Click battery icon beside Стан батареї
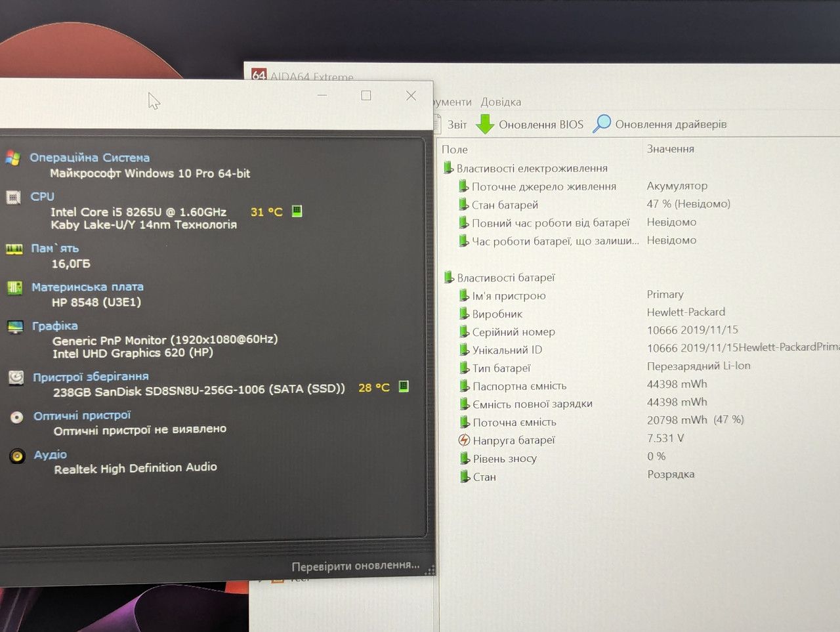This screenshot has width=840, height=632. pos(463,205)
